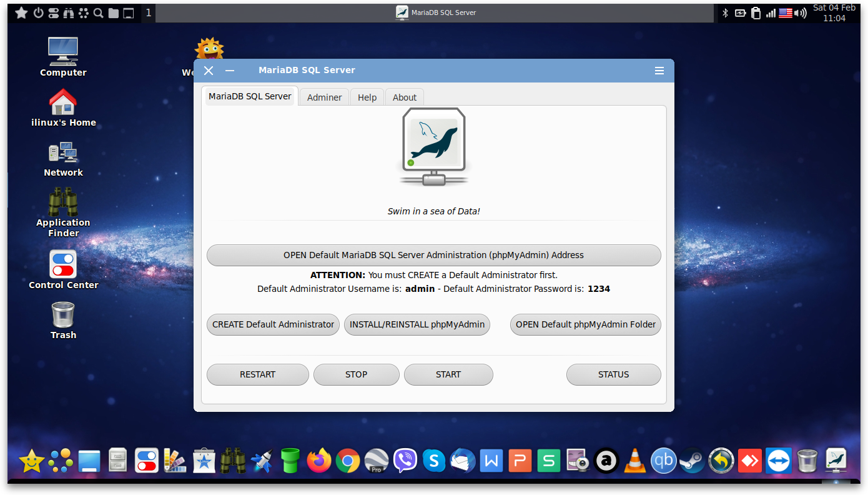This screenshot has width=868, height=495.
Task: Click OPEN Default phpMyAdmin Folder button
Action: 586,324
